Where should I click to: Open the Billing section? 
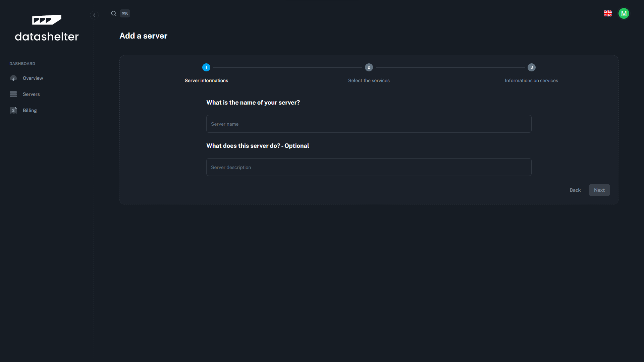coord(30,110)
